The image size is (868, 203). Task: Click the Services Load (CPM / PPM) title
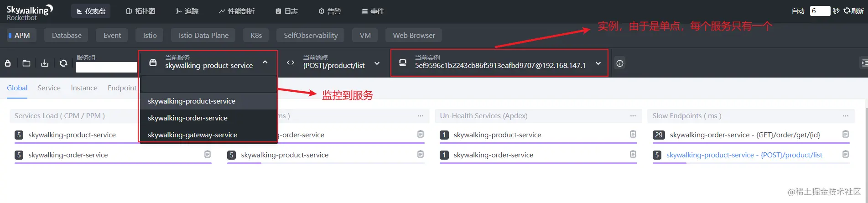click(x=60, y=116)
